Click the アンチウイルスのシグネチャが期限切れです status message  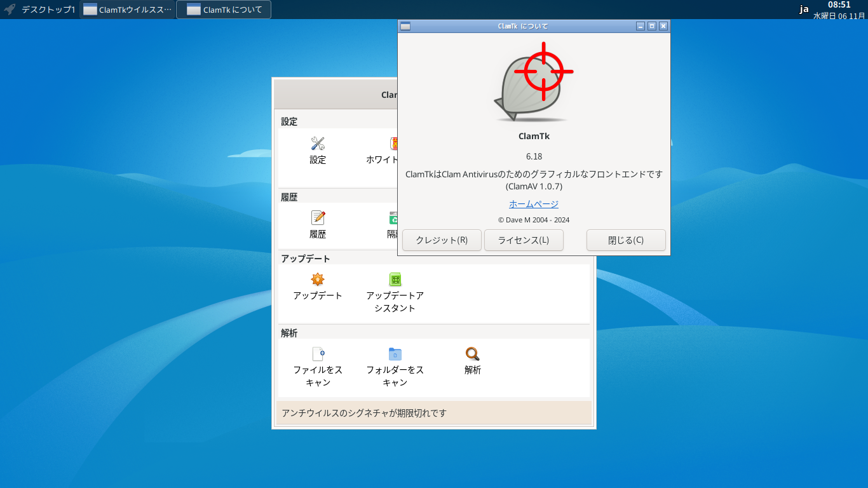pos(364,413)
